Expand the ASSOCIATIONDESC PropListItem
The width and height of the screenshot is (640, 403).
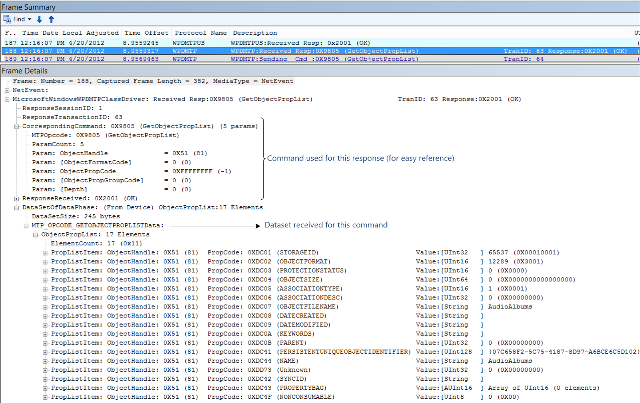coord(45,298)
